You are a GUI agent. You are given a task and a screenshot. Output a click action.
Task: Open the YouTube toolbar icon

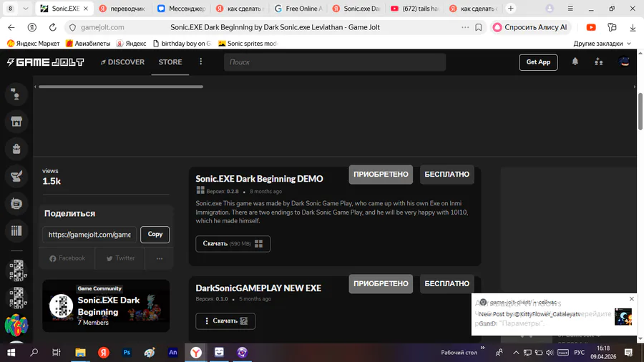coord(591,27)
